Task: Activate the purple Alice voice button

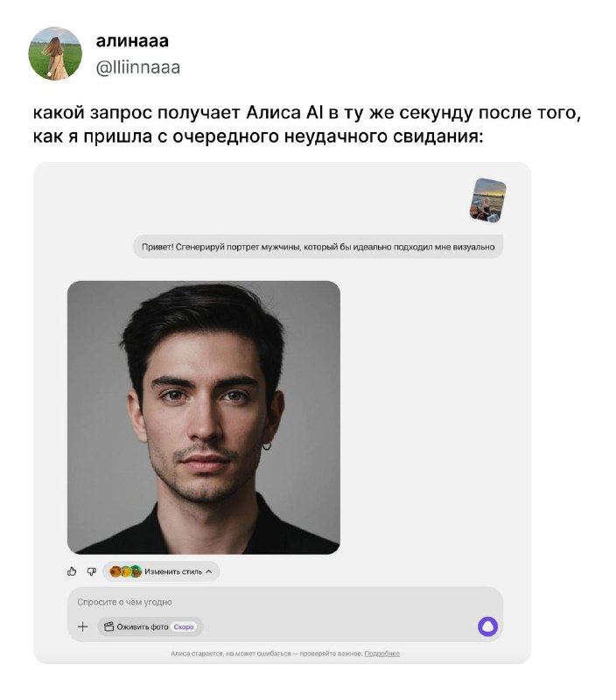Action: [487, 626]
